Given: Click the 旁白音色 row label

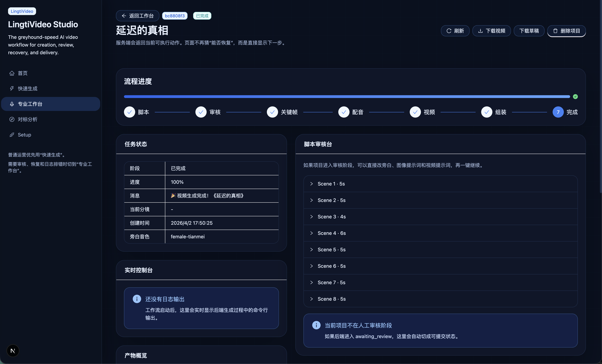Looking at the screenshot, I should coord(140,237).
